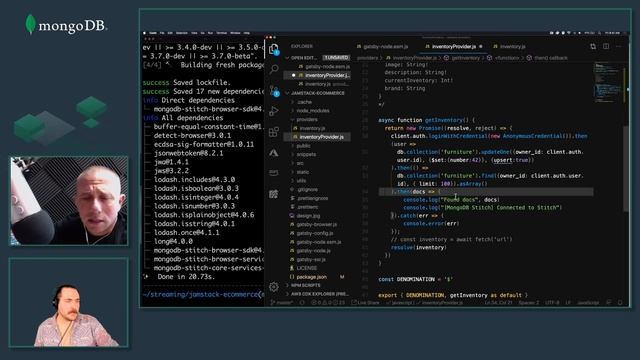Open the Extensions view in the activity bar
The height and width of the screenshot is (360, 640).
tap(274, 132)
